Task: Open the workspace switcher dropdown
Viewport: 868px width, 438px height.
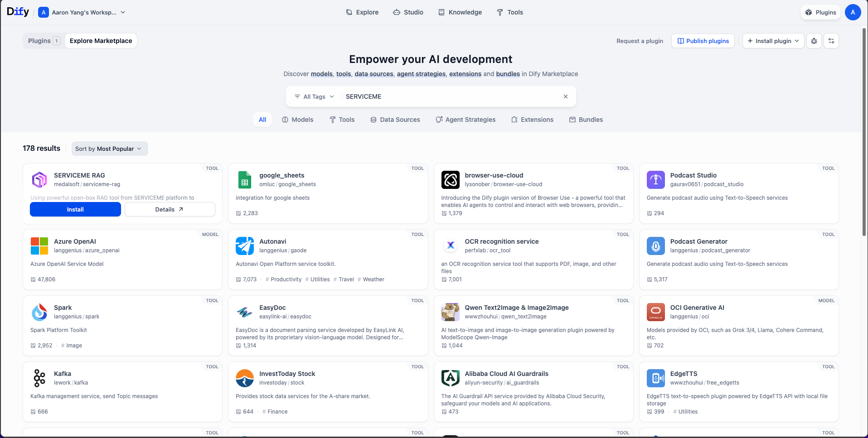Action: 82,12
